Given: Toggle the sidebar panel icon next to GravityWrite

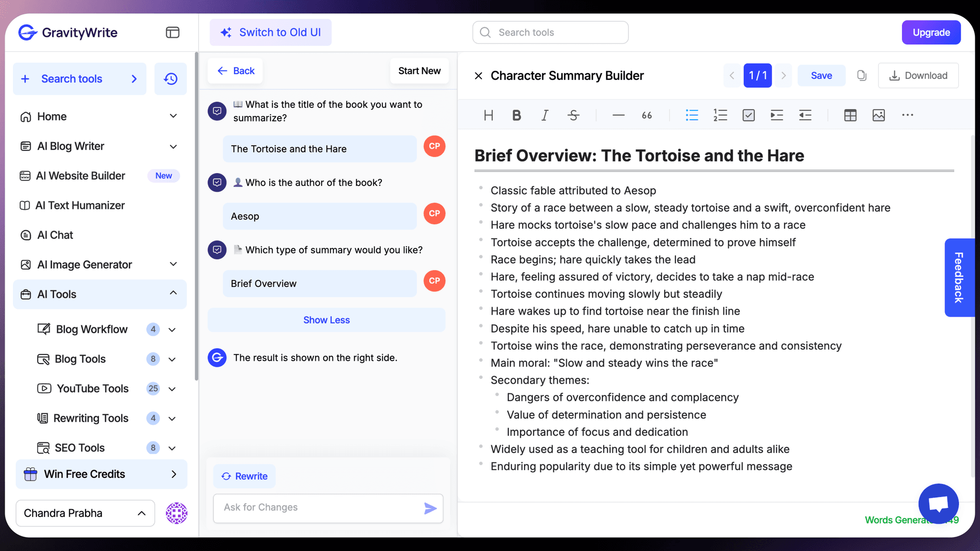Looking at the screenshot, I should point(172,32).
